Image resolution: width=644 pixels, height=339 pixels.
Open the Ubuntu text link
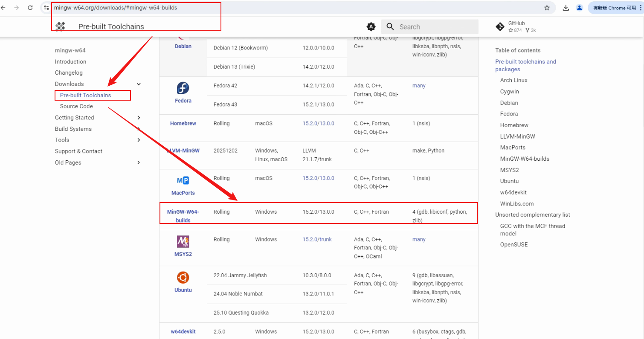tap(183, 290)
